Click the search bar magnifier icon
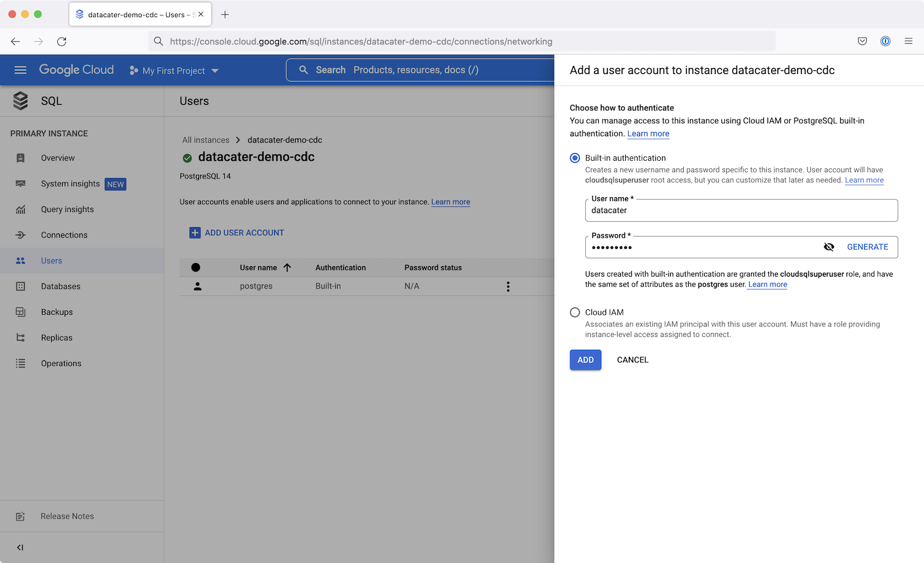This screenshot has width=924, height=563. (304, 70)
